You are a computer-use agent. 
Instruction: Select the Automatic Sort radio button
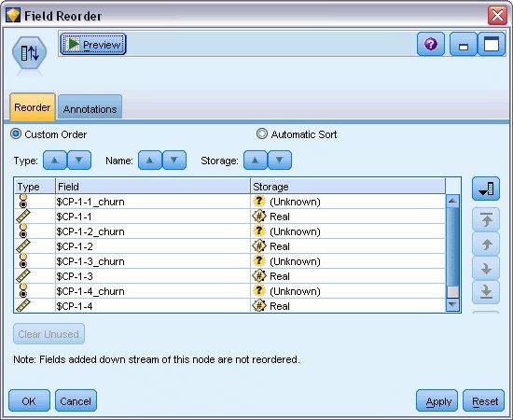point(262,133)
